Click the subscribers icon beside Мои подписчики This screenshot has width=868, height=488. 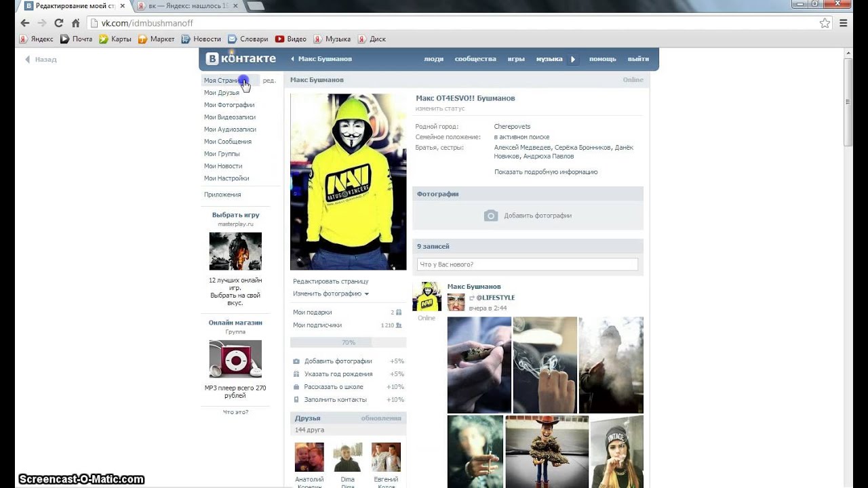click(x=398, y=325)
